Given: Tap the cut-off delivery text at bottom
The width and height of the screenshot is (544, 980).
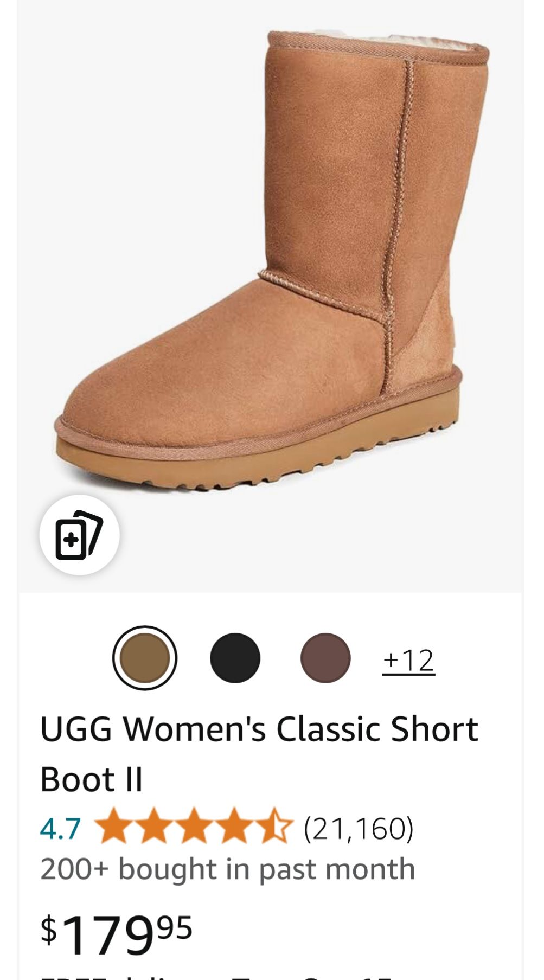Looking at the screenshot, I should tap(217, 976).
